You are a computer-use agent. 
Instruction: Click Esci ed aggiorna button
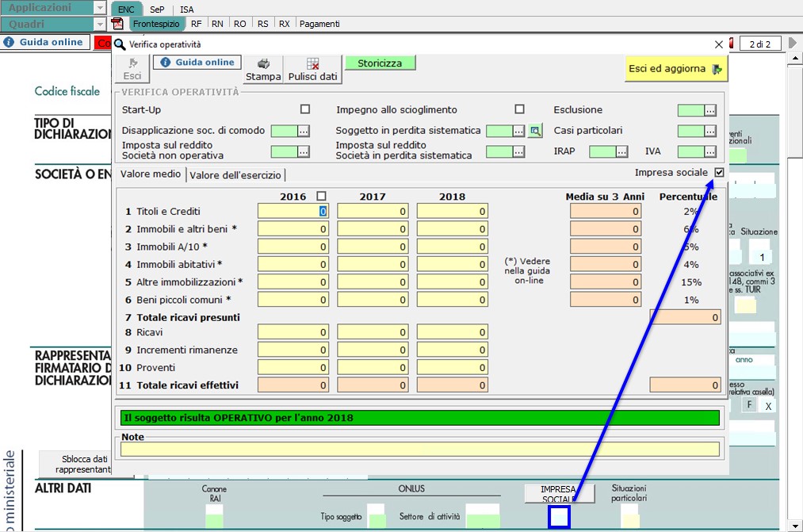(675, 69)
